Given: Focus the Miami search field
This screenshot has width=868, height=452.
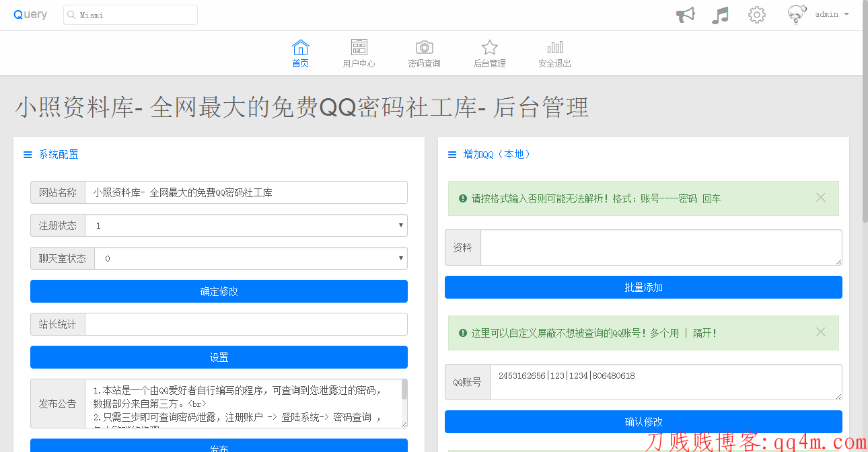Looking at the screenshot, I should 131,15.
